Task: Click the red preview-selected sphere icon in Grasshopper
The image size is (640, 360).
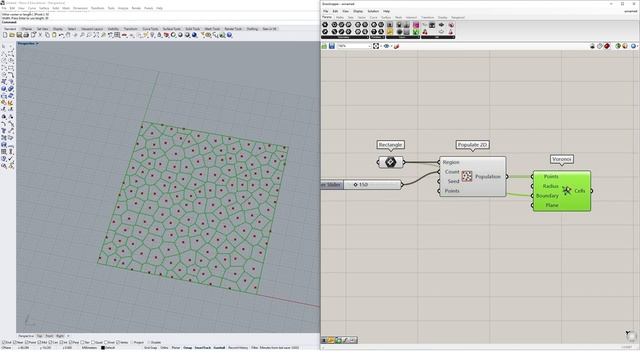Action: tap(607, 46)
